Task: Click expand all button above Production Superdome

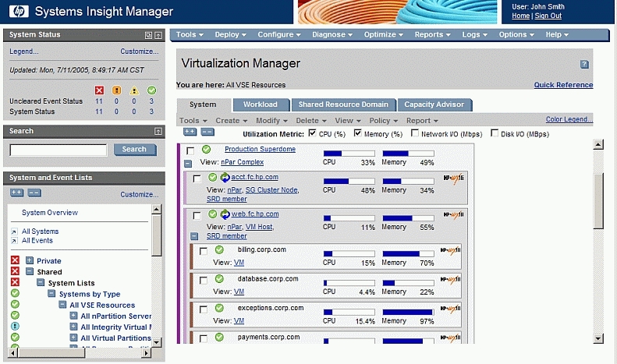Action: pyautogui.click(x=190, y=132)
